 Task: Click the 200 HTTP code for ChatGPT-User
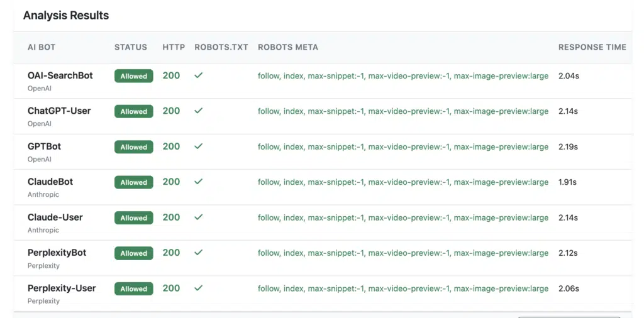pos(171,111)
